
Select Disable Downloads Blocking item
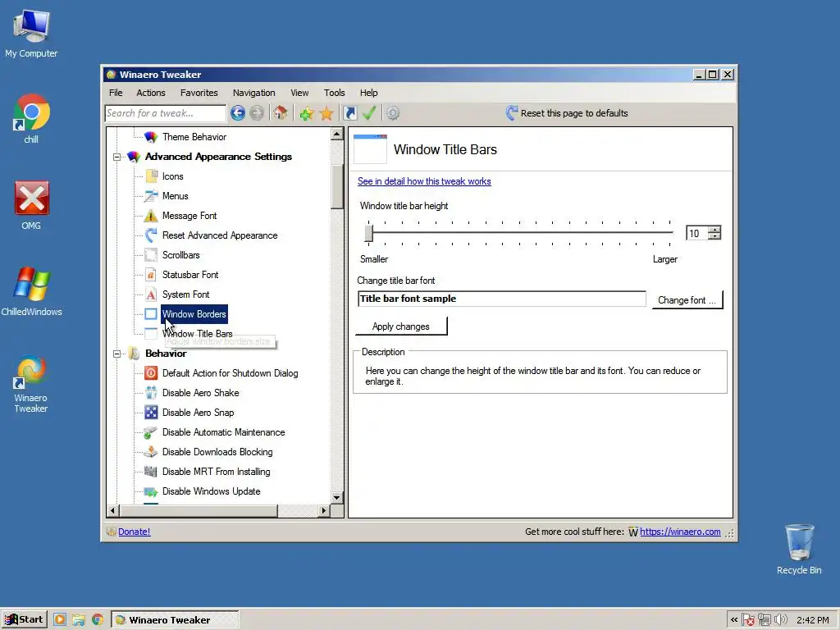click(x=217, y=452)
